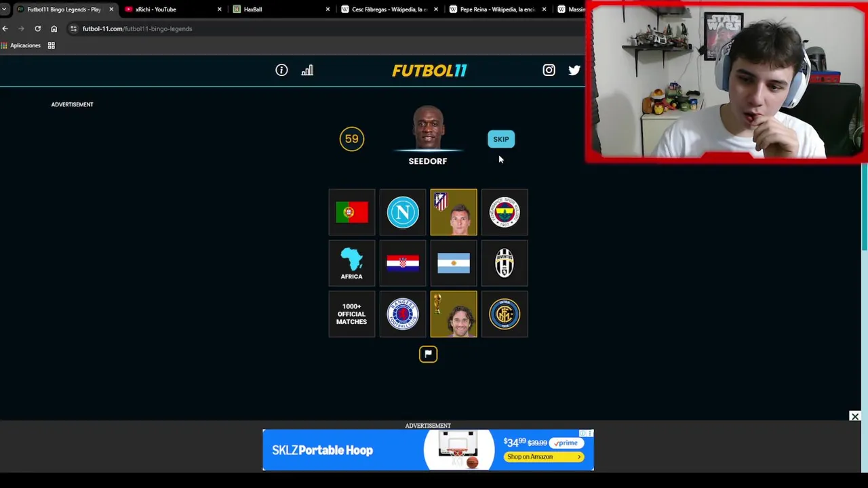
Task: Select the Rangers crest tile
Action: coord(403,314)
